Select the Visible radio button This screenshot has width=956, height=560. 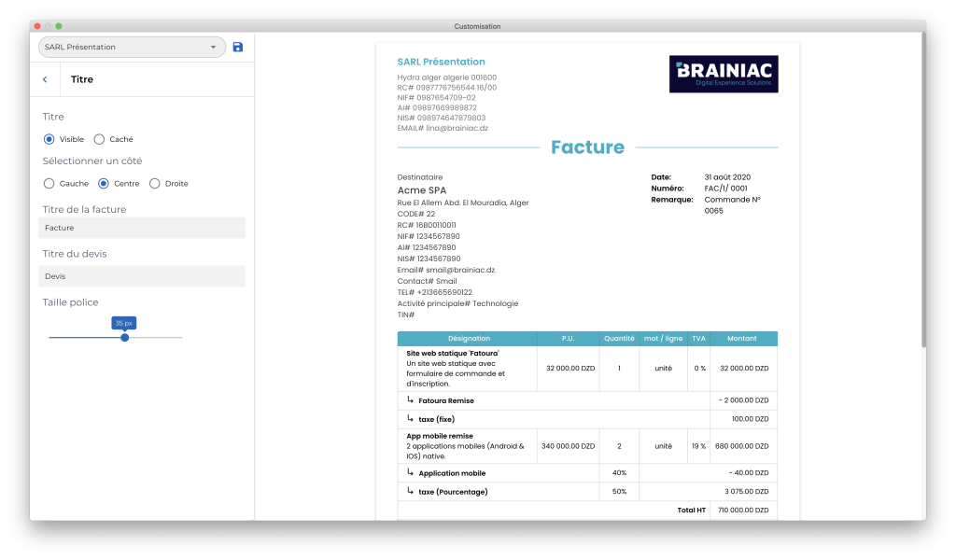point(49,139)
